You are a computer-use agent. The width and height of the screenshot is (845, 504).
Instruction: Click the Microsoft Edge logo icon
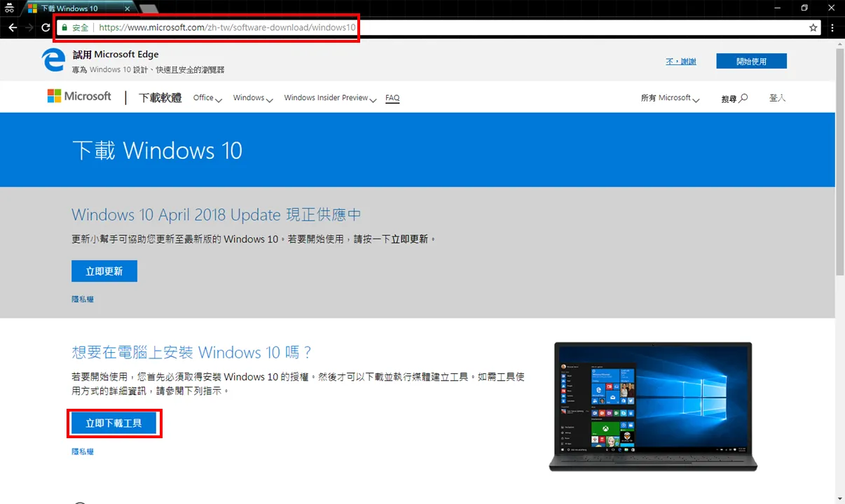[x=54, y=61]
